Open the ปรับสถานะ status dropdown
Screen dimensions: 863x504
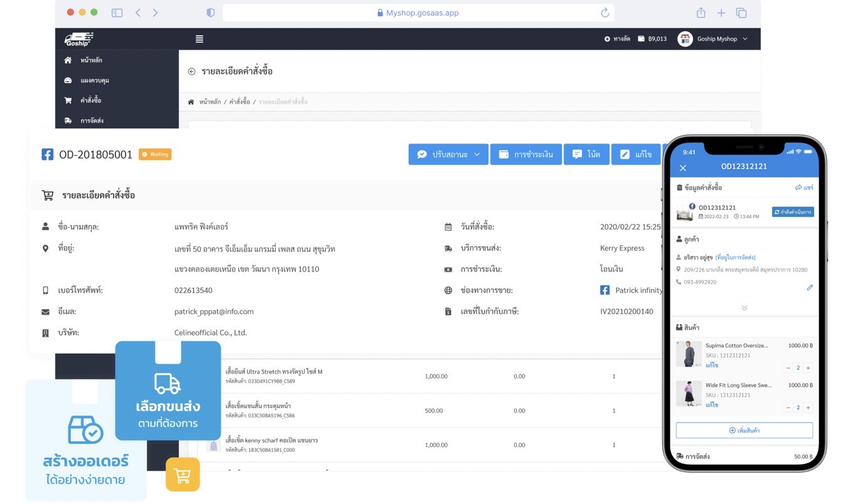point(448,154)
